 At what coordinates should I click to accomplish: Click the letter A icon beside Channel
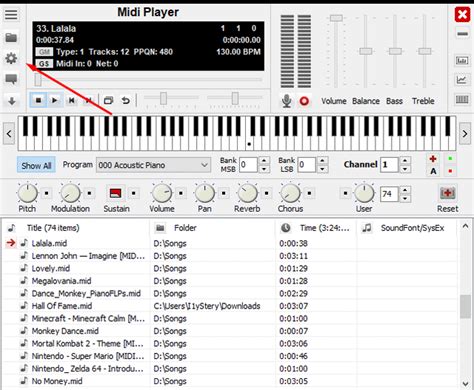(x=433, y=171)
